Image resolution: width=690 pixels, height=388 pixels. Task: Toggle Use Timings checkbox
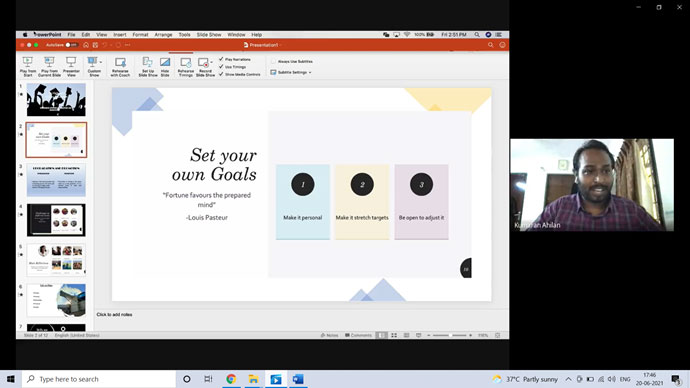click(221, 66)
